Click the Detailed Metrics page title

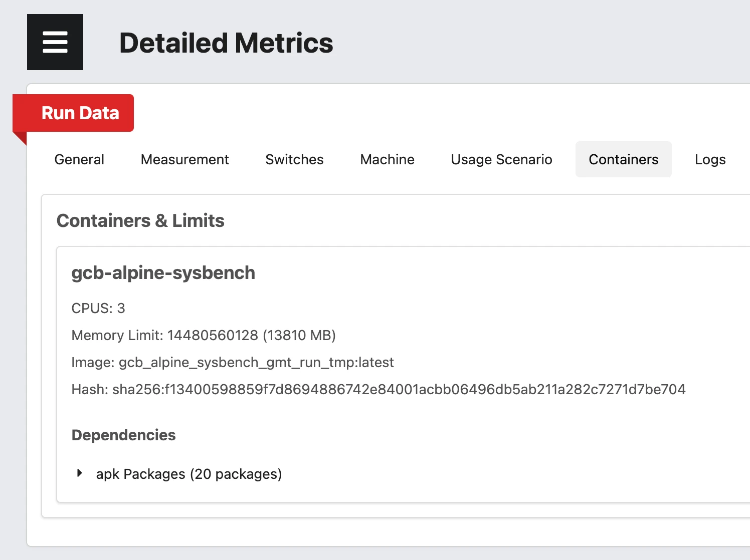coord(226,43)
